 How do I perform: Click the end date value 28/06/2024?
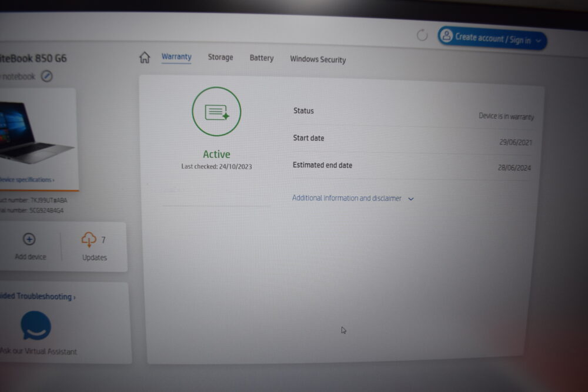coord(514,167)
